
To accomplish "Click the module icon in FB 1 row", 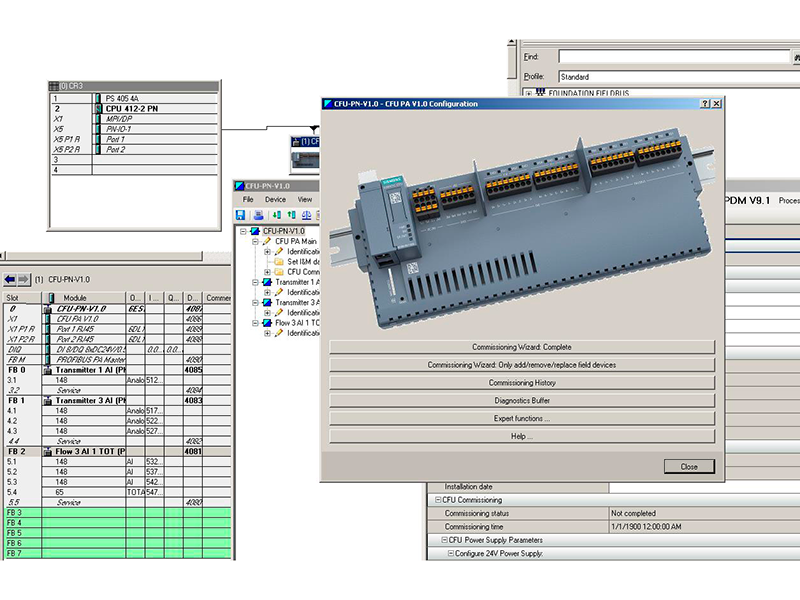I will pos(47,401).
